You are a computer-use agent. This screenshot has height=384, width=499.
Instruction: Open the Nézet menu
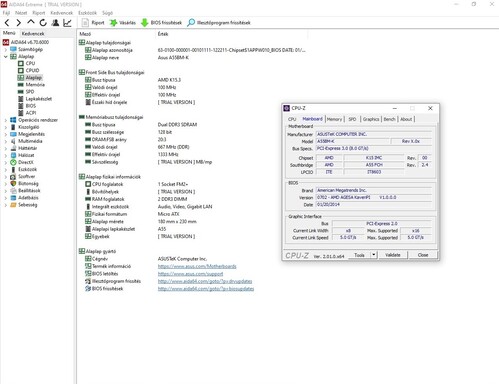(21, 13)
